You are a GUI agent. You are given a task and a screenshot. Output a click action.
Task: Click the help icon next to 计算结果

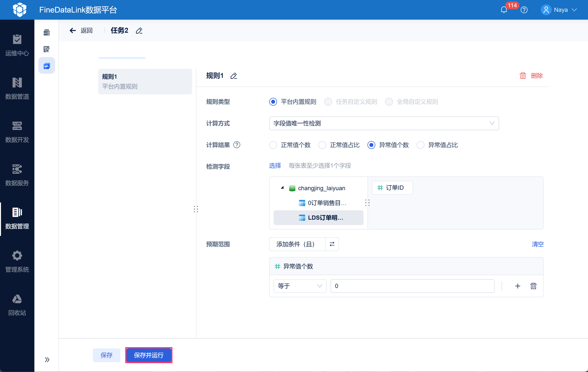click(x=237, y=145)
